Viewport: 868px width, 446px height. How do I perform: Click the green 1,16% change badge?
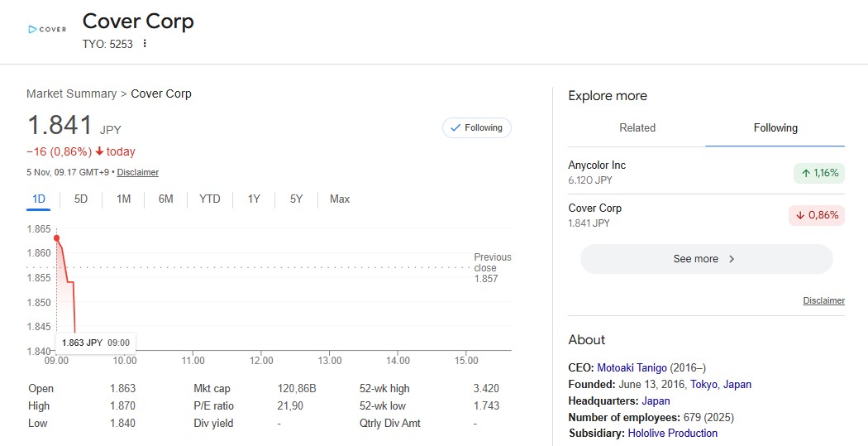[818, 173]
